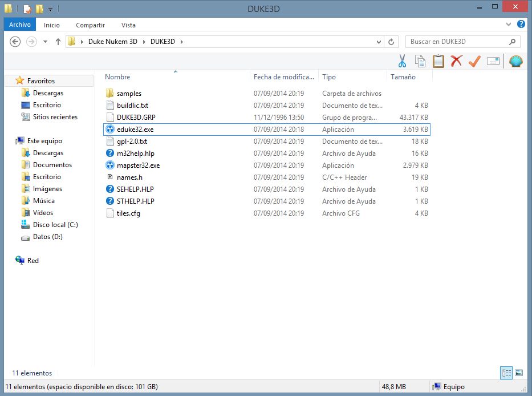Image resolution: width=532 pixels, height=396 pixels.
Task: Click the DUKE3D breadcrumb segment
Action: 163,42
